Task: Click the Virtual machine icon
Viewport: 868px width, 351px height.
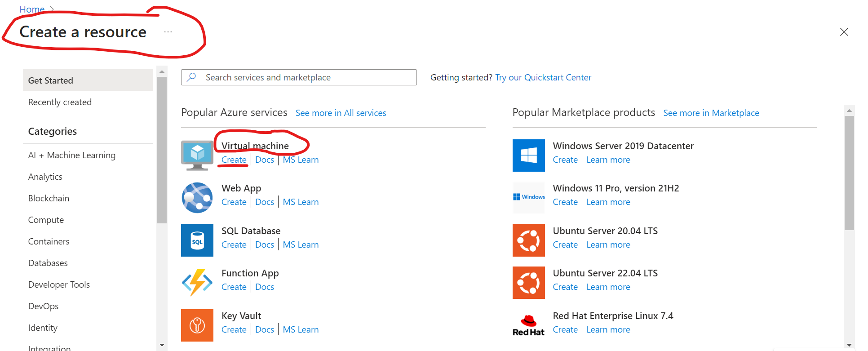Action: 197,155
